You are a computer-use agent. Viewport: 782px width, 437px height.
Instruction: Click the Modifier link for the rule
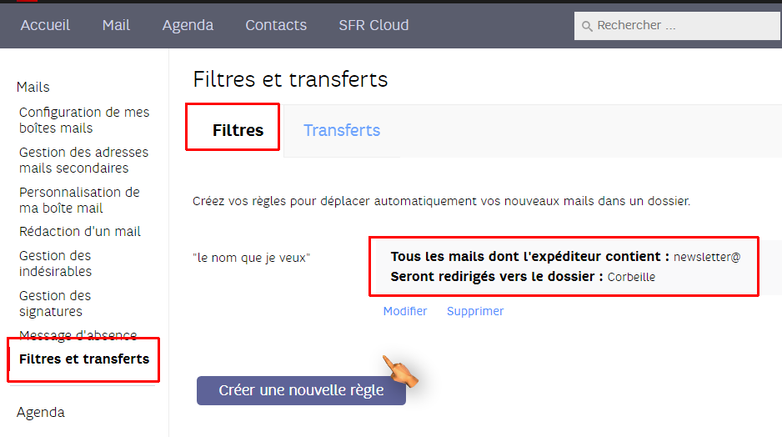[405, 311]
